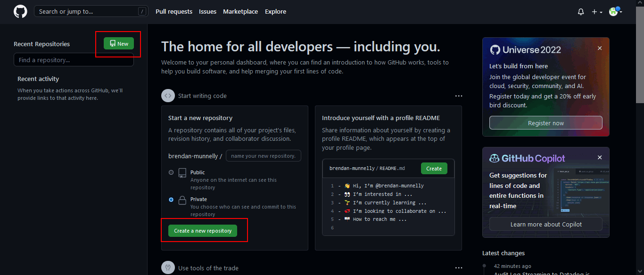Close the Universe 2022 card
The image size is (644, 275).
tap(600, 48)
